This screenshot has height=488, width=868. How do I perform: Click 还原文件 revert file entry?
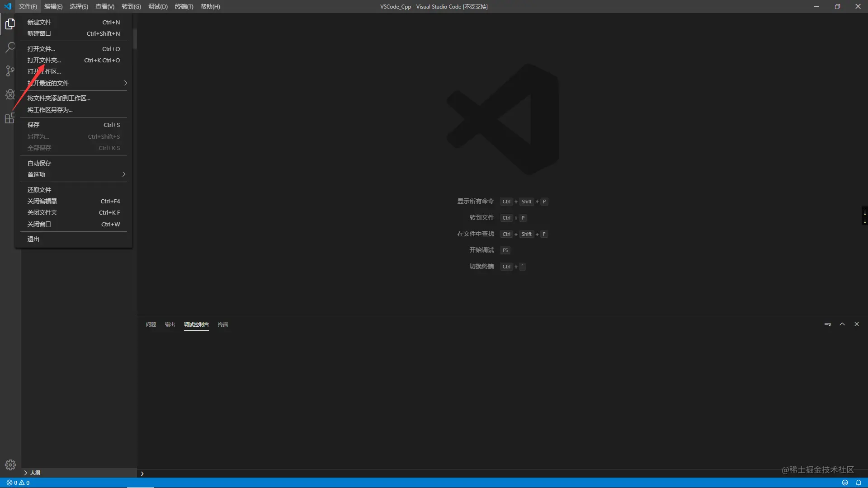pos(74,190)
